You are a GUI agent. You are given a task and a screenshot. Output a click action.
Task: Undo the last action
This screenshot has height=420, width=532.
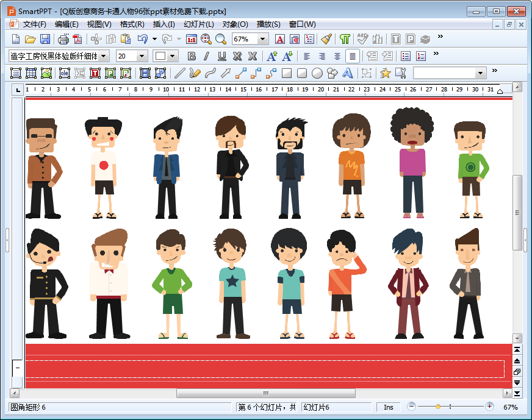pyautogui.click(x=143, y=40)
